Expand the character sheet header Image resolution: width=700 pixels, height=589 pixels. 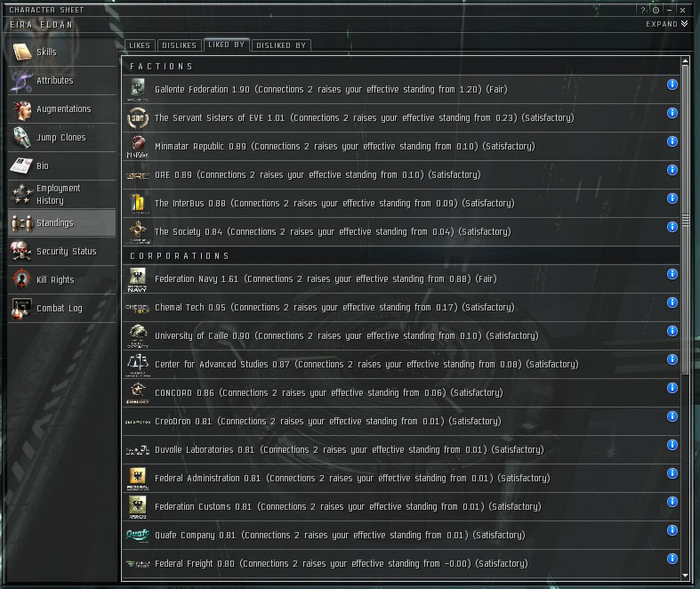[666, 24]
